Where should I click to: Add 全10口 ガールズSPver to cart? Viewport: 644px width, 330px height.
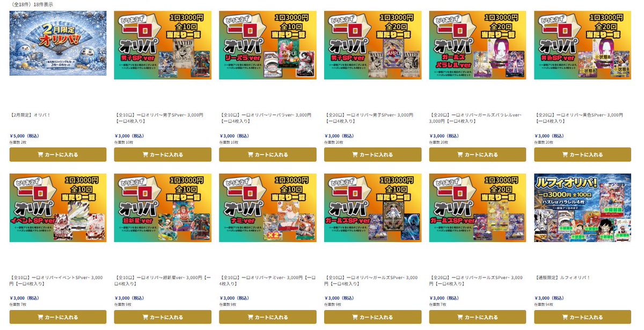coord(372,317)
